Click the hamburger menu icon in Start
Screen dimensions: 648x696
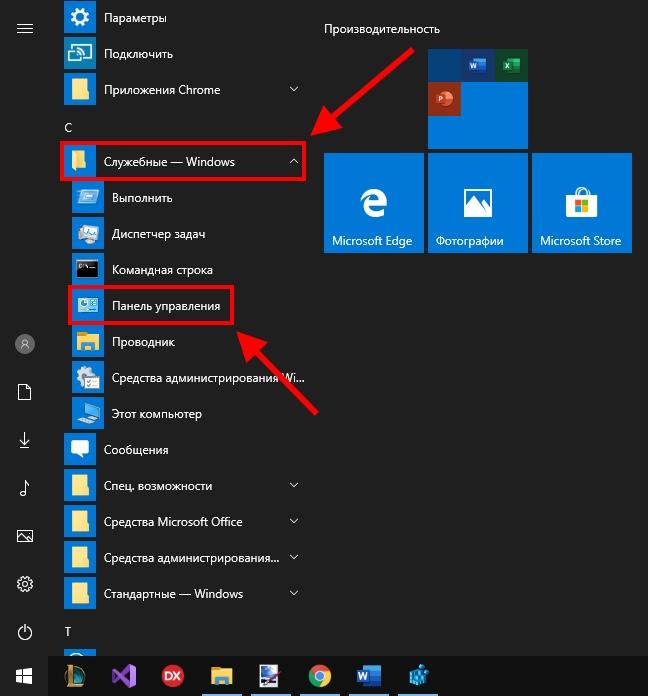(25, 29)
